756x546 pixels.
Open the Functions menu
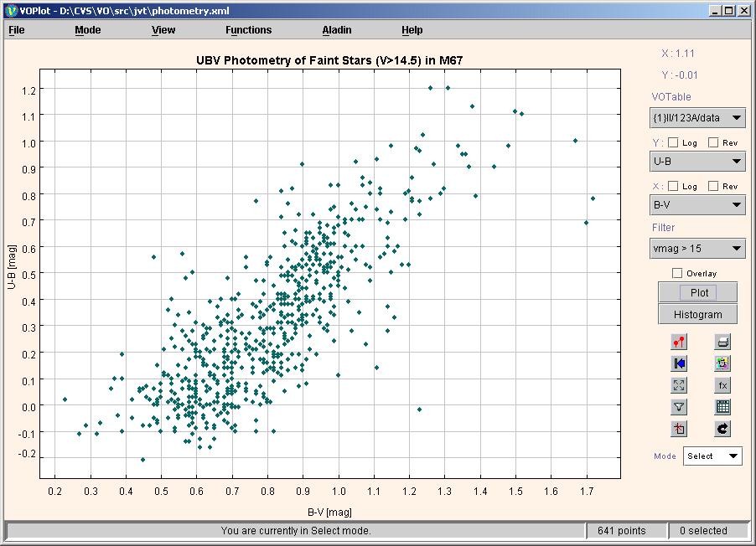click(248, 30)
